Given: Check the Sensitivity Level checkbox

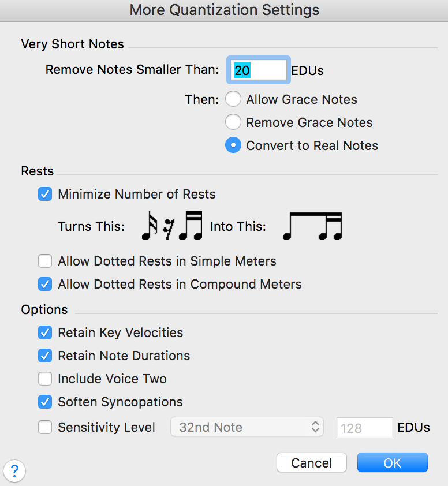Looking at the screenshot, I should 45,427.
